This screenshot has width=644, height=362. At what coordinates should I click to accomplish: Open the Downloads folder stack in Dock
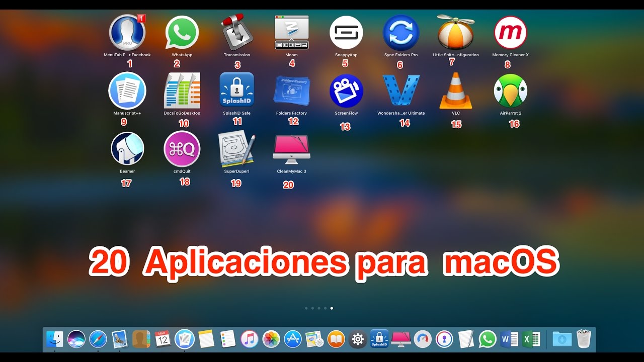coord(561,339)
